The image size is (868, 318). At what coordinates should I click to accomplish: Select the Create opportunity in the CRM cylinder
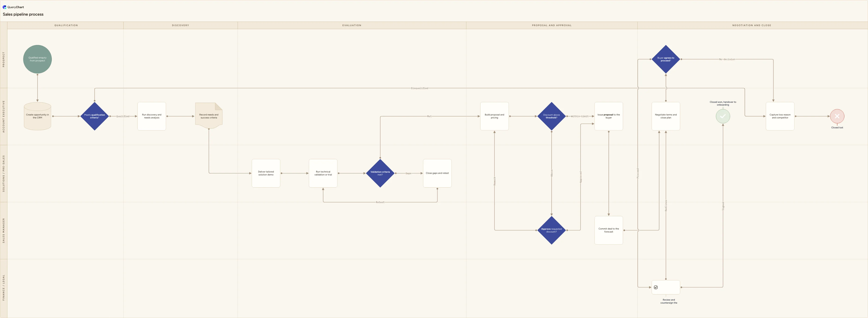click(37, 116)
